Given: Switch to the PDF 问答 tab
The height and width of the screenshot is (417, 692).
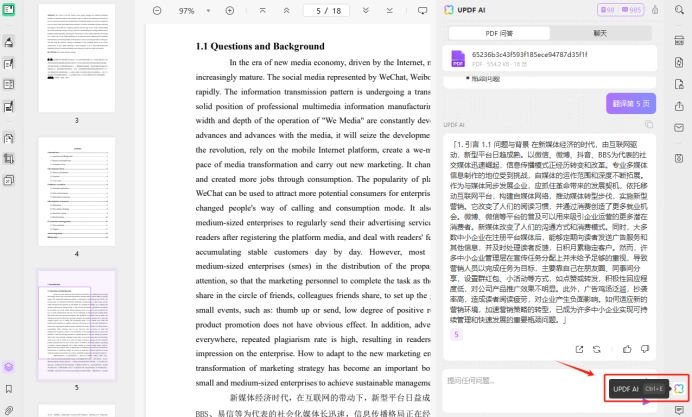Looking at the screenshot, I should 499,33.
